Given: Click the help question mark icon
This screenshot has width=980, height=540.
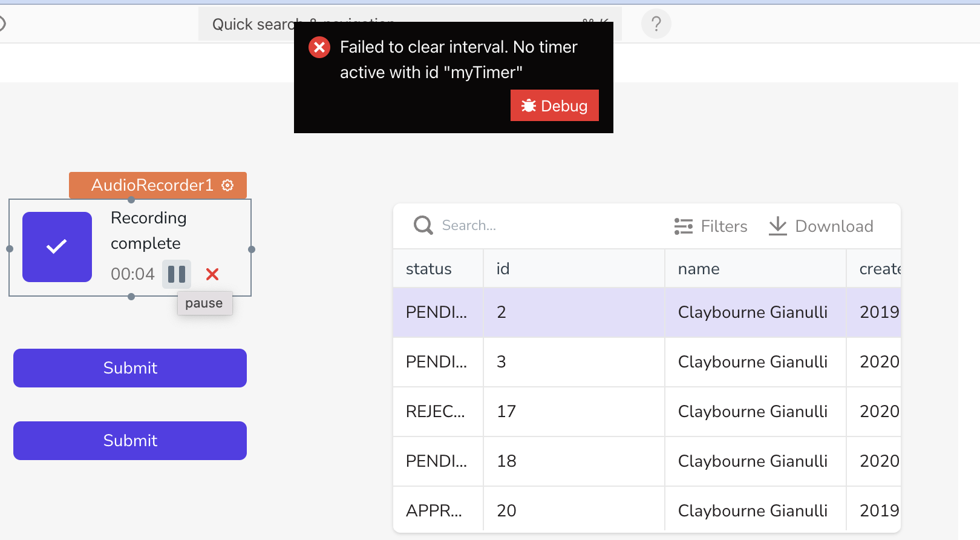Looking at the screenshot, I should click(656, 24).
